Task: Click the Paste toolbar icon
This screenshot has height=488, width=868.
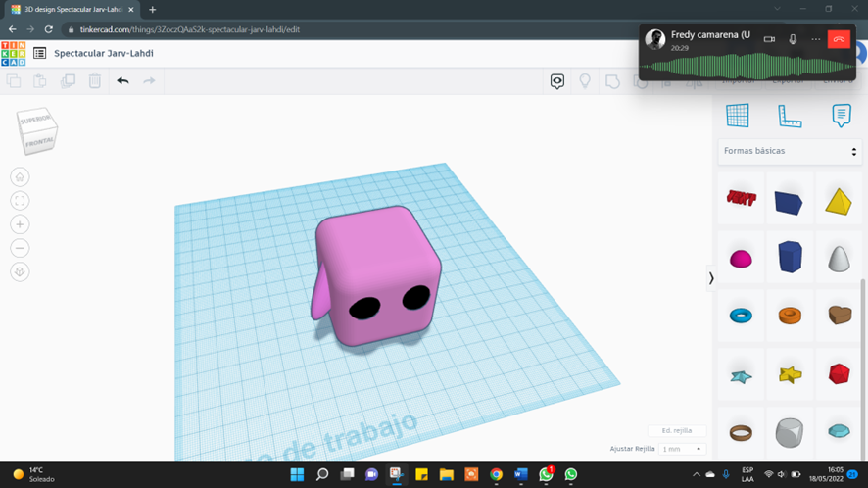Action: pos(40,81)
